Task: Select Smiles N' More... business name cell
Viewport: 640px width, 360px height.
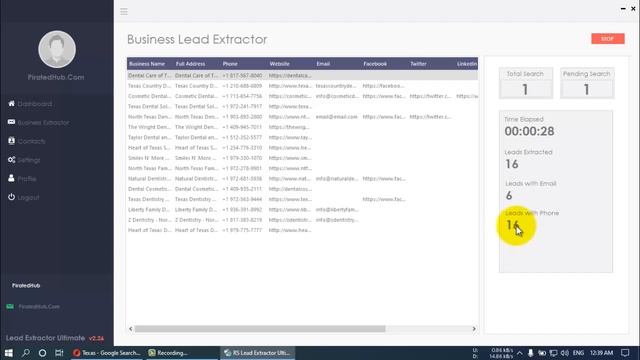Action: point(150,158)
